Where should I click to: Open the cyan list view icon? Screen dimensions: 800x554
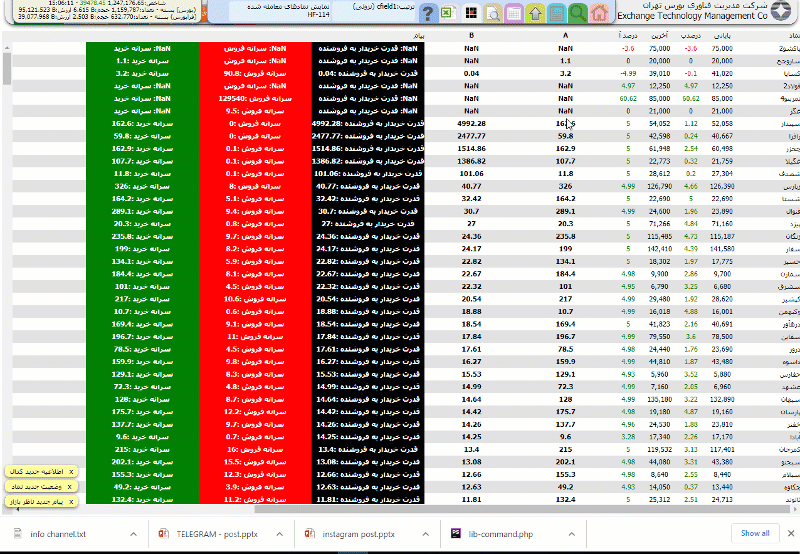pyautogui.click(x=557, y=13)
